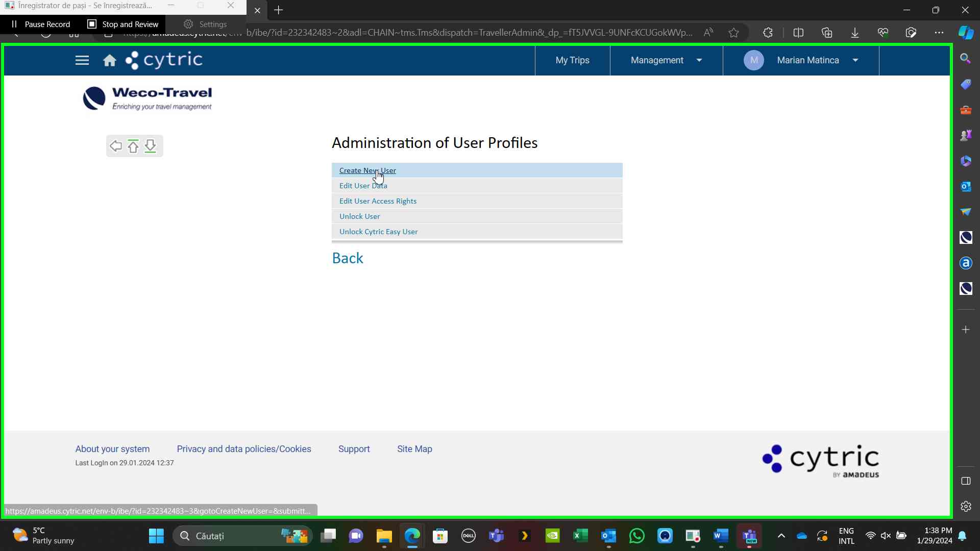
Task: Add new sidebar app with plus icon
Action: point(965,330)
